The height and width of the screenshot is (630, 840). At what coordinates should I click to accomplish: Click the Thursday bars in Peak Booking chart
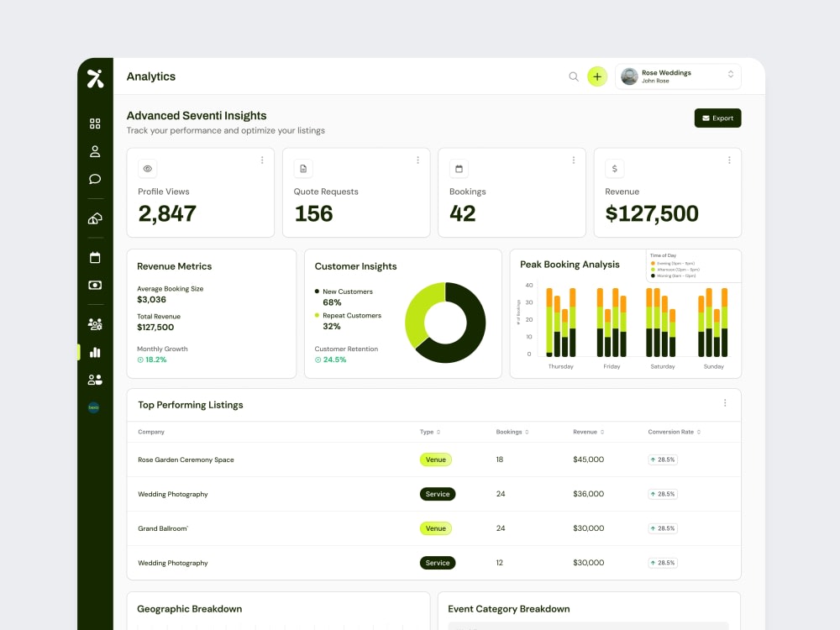(561, 322)
